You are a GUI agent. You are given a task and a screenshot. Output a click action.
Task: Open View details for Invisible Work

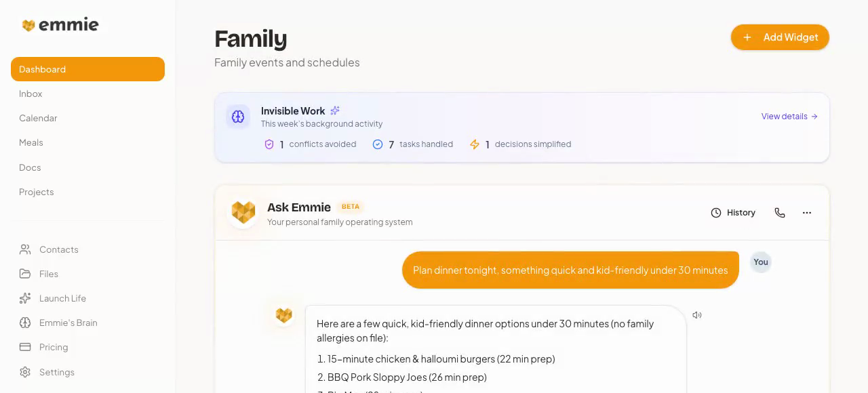tap(789, 116)
